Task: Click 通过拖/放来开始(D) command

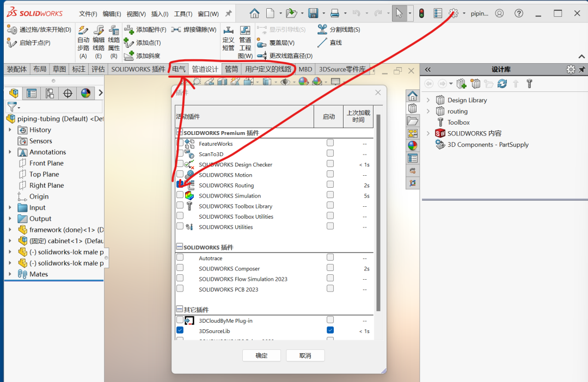Action: (39, 29)
